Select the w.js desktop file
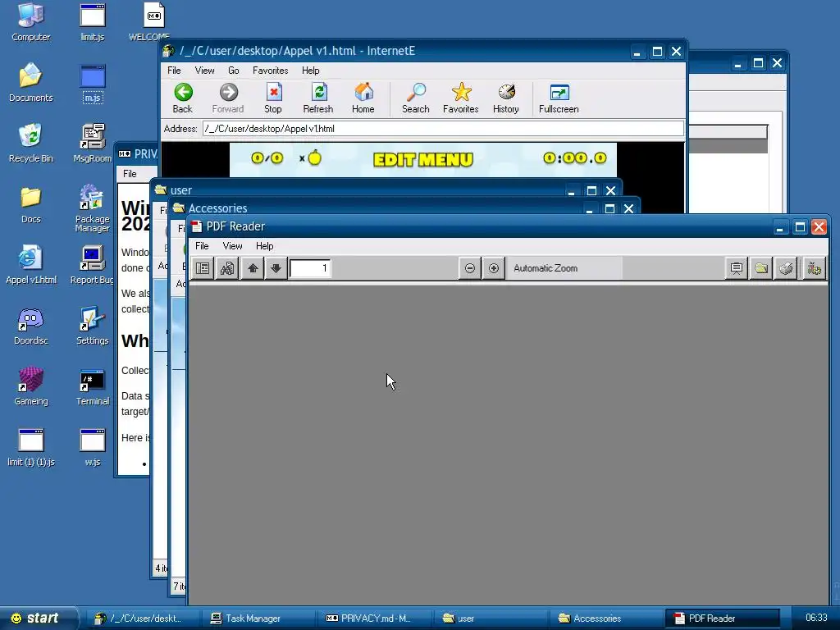840x630 pixels. point(93,447)
